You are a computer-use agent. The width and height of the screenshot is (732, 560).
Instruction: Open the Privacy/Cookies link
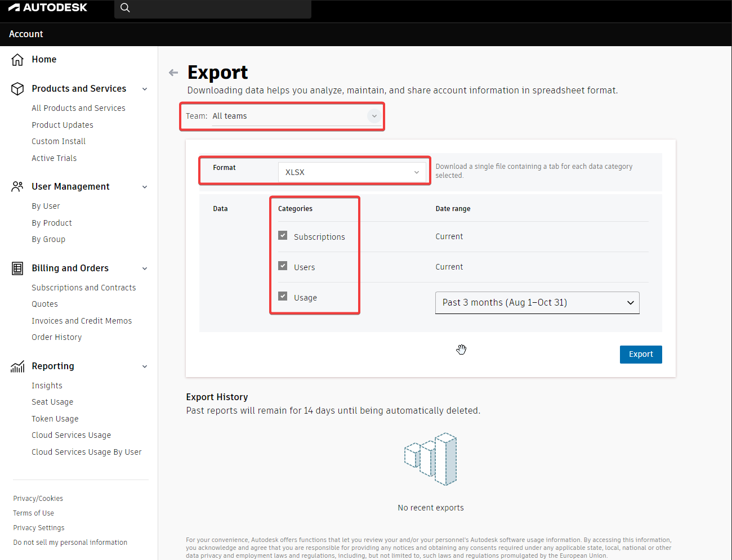point(38,499)
